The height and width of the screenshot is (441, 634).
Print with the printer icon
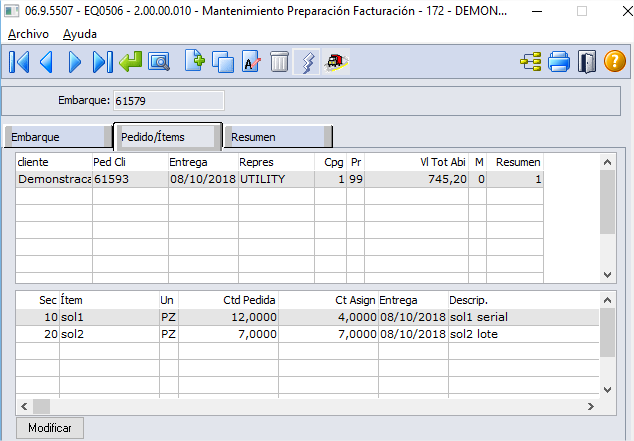point(559,62)
